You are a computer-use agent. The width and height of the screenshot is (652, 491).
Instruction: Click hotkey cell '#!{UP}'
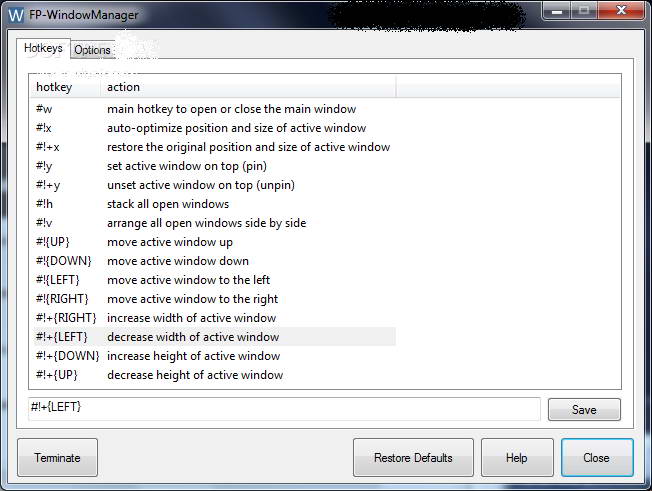[53, 242]
